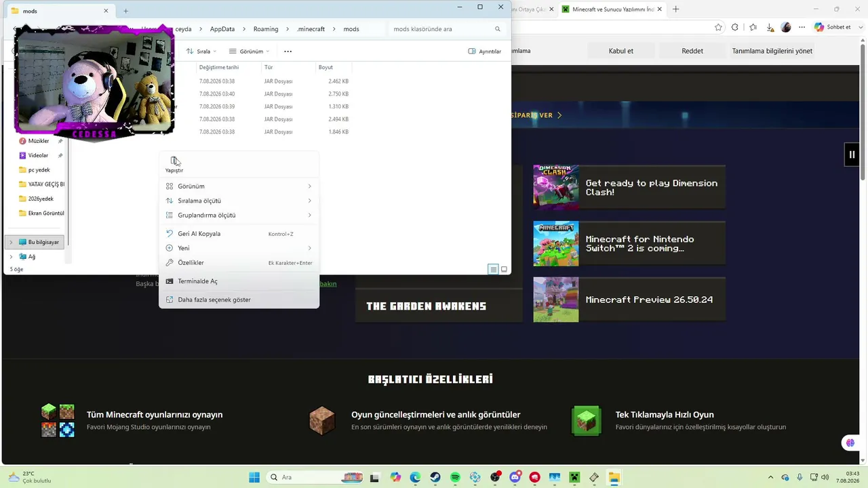This screenshot has height=488, width=868.
Task: Click Roaming in the address breadcrumb
Action: point(266,29)
